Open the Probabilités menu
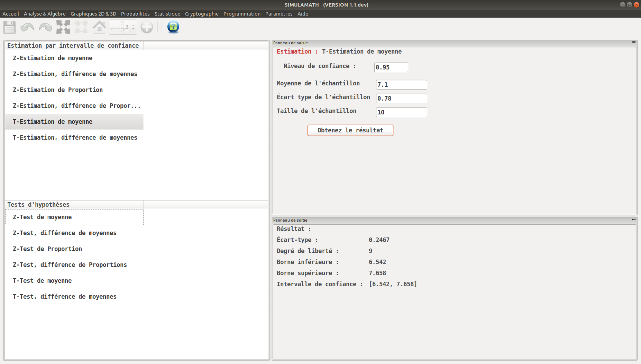The width and height of the screenshot is (641, 364). [135, 14]
